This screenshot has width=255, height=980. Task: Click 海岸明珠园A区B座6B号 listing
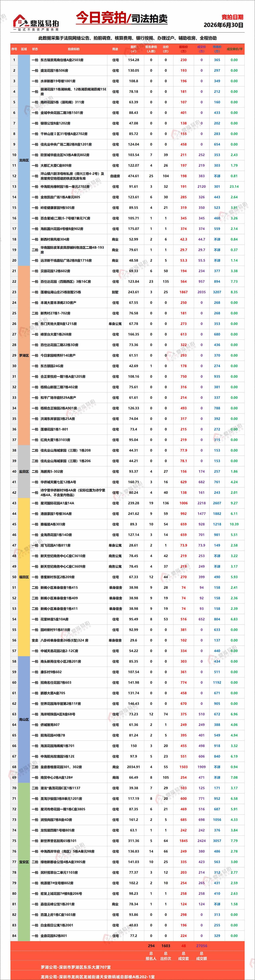(x=58, y=714)
